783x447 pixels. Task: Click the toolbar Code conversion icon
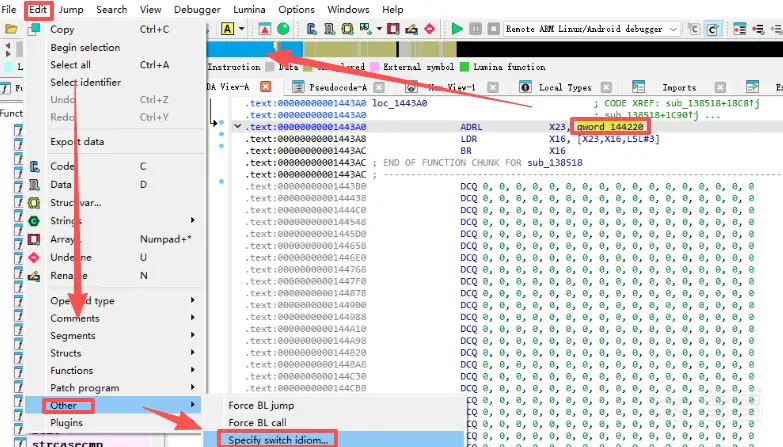coord(311,29)
